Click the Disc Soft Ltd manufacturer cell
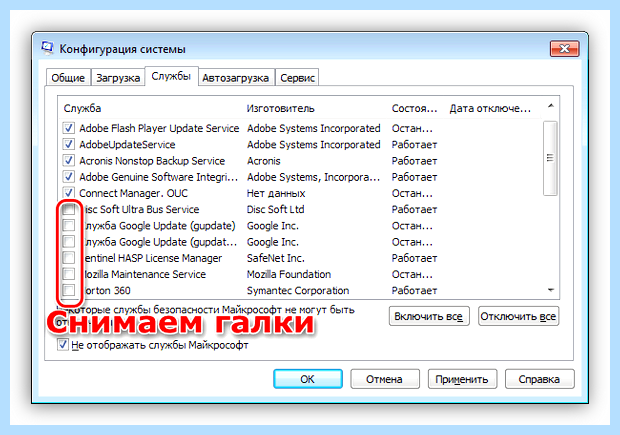620x435 pixels. coord(276,209)
